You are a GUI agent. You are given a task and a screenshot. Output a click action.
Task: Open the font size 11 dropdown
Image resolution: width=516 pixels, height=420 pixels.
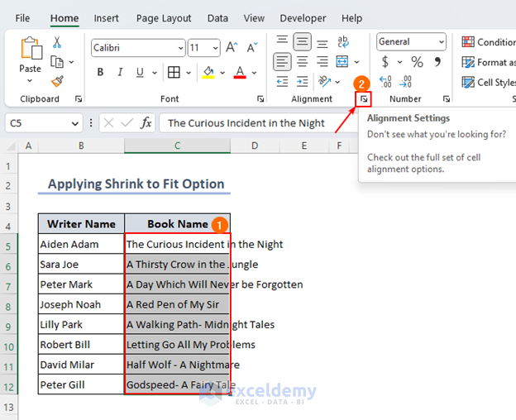pos(215,48)
